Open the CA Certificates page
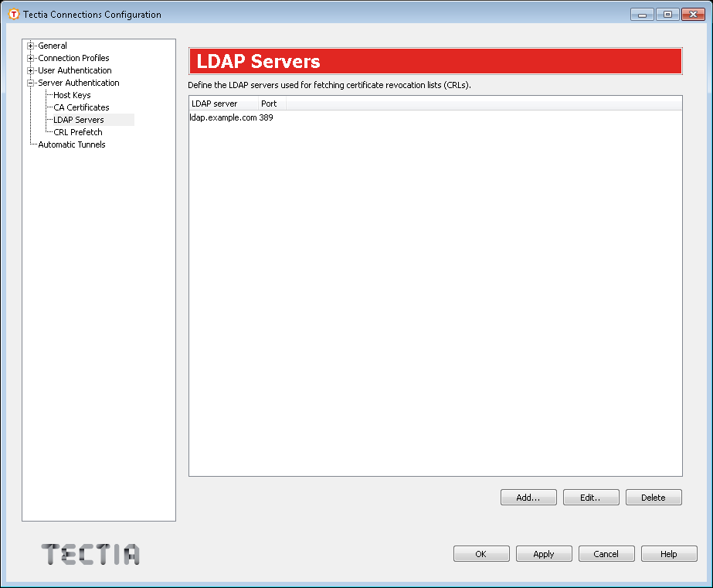 click(x=80, y=107)
